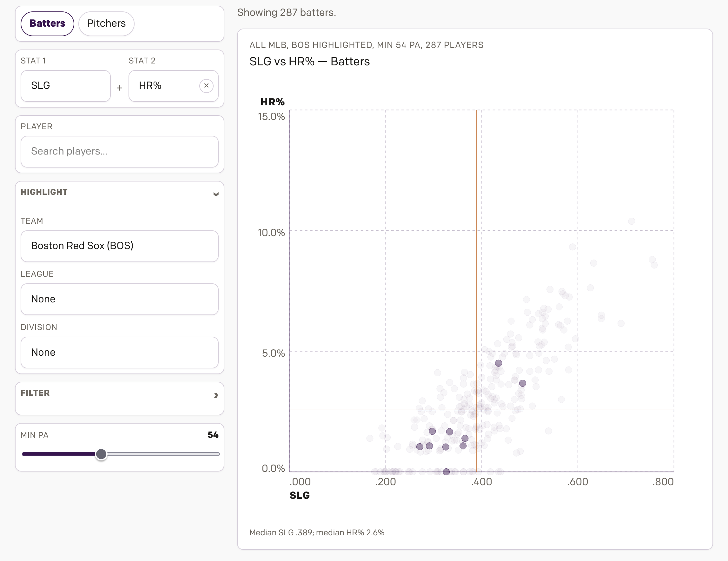Click the Min PA slider handle
This screenshot has width=728, height=561.
tap(101, 454)
